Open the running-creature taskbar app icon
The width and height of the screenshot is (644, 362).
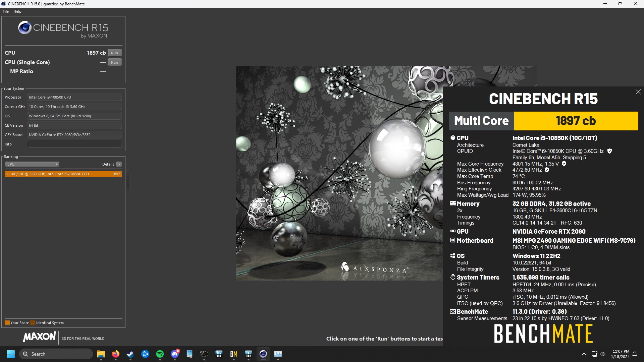pyautogui.click(x=204, y=354)
